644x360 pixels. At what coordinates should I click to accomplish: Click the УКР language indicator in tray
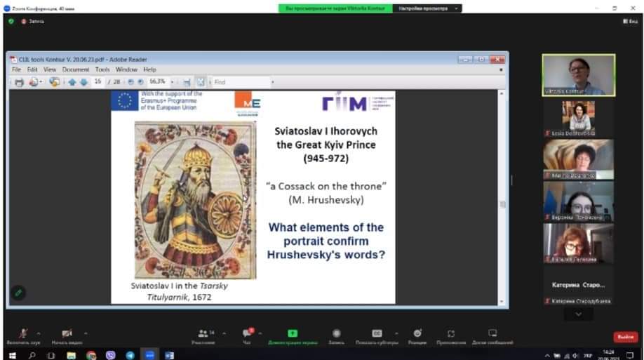[588, 356]
